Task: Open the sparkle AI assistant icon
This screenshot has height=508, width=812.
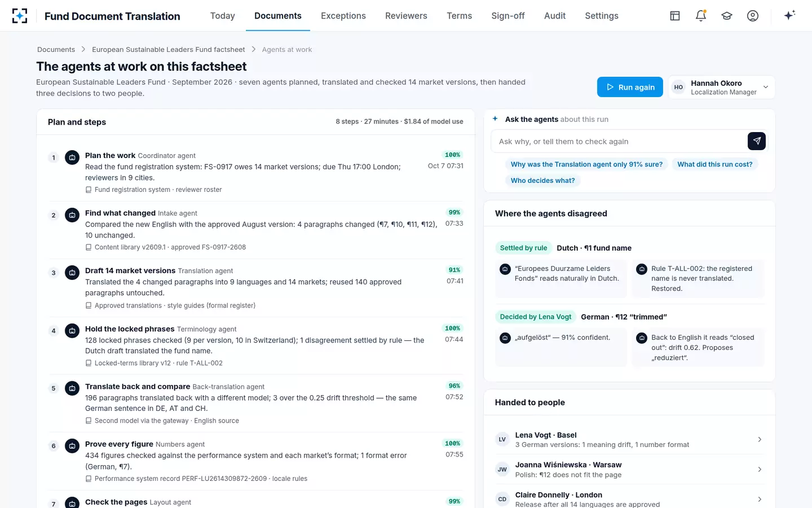Action: click(x=789, y=15)
